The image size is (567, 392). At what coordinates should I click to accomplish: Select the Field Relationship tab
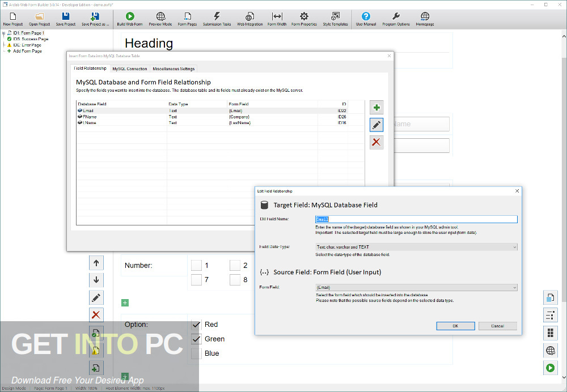click(90, 69)
